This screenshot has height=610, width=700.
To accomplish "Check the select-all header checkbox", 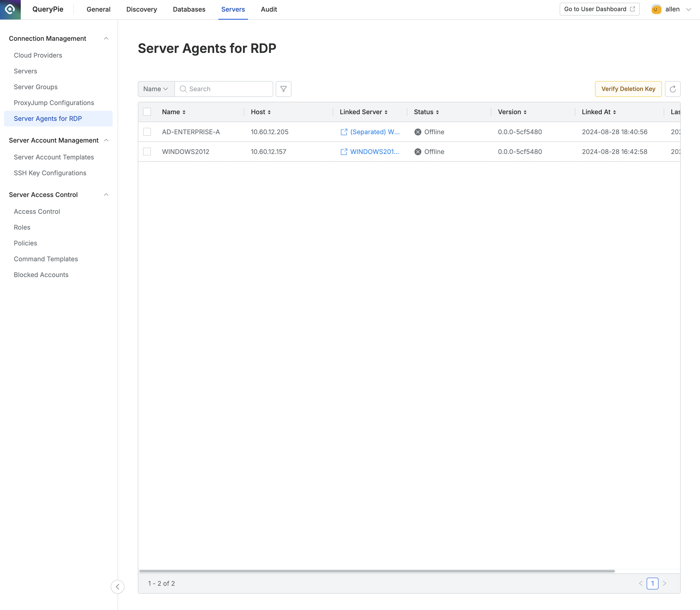I will pyautogui.click(x=147, y=112).
